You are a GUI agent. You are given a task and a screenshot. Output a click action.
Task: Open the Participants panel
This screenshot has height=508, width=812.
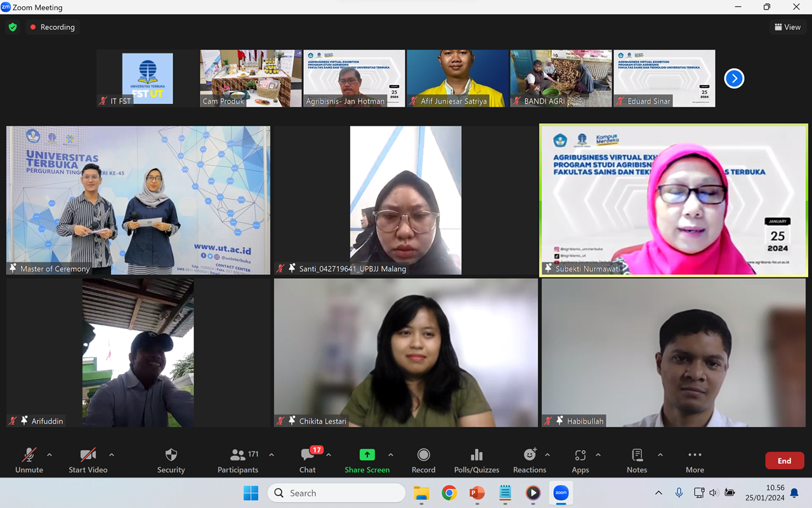(238, 460)
